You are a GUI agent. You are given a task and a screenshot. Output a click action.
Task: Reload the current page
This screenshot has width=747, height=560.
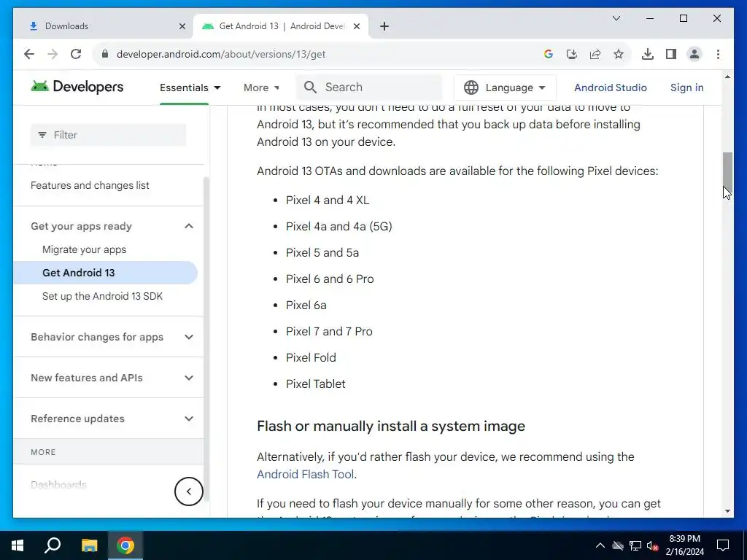point(76,54)
